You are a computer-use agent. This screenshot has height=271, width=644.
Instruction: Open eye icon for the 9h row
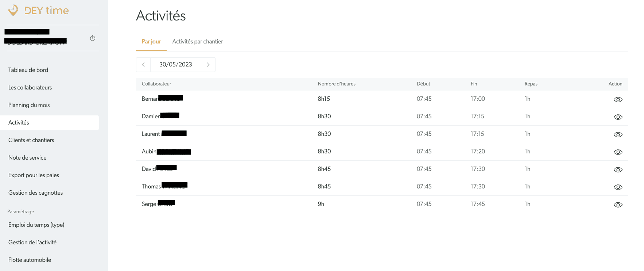[x=618, y=205]
